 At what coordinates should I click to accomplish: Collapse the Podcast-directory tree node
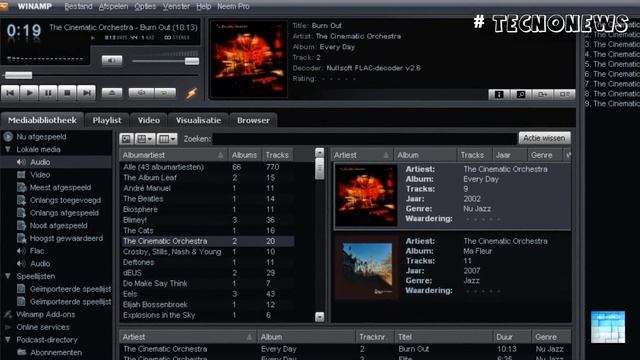[8, 340]
